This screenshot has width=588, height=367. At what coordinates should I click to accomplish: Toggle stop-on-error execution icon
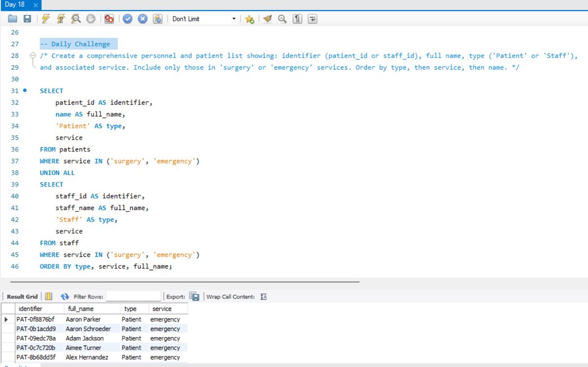pyautogui.click(x=109, y=19)
